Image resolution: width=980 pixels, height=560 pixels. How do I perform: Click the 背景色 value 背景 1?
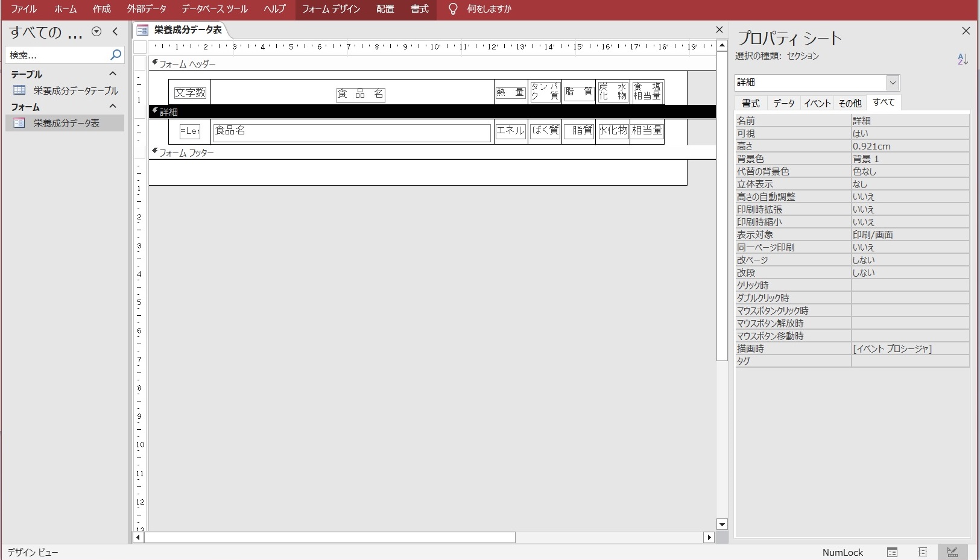[x=910, y=159]
